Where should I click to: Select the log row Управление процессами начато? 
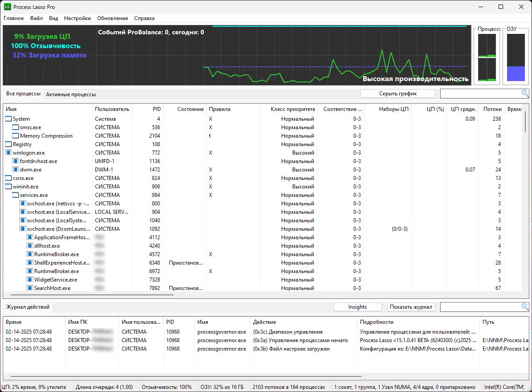[x=266, y=340]
